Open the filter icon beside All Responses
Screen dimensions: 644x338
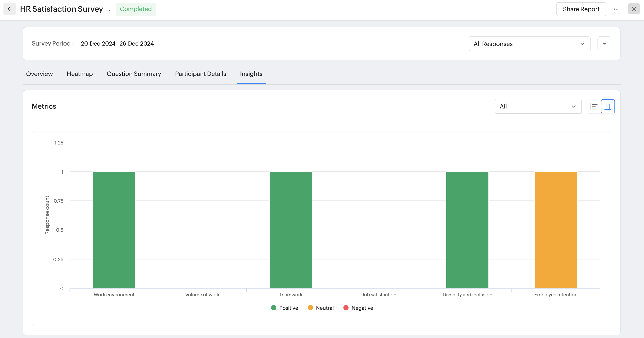point(604,44)
